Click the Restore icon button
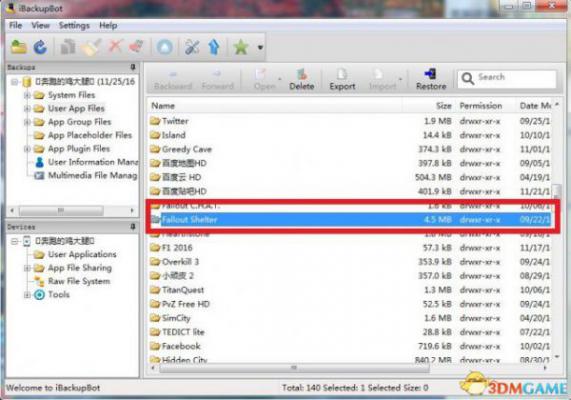Screen dimensions: 571x400 pyautogui.click(x=431, y=79)
